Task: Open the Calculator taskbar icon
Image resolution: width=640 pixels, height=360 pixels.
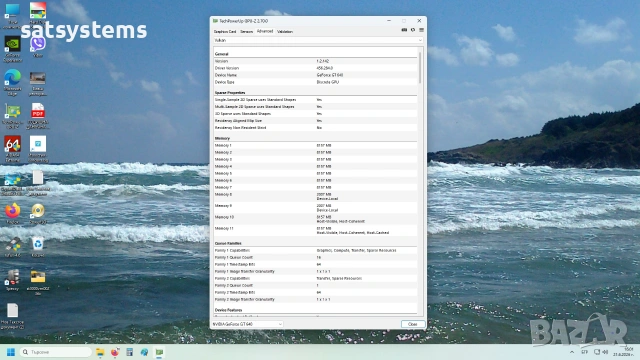Action: 129,352
